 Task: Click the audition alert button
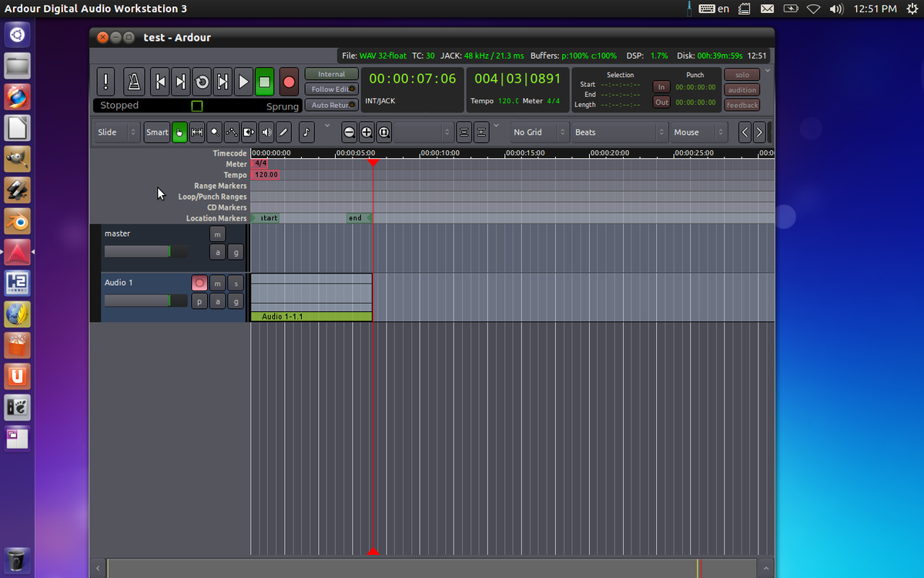(742, 89)
